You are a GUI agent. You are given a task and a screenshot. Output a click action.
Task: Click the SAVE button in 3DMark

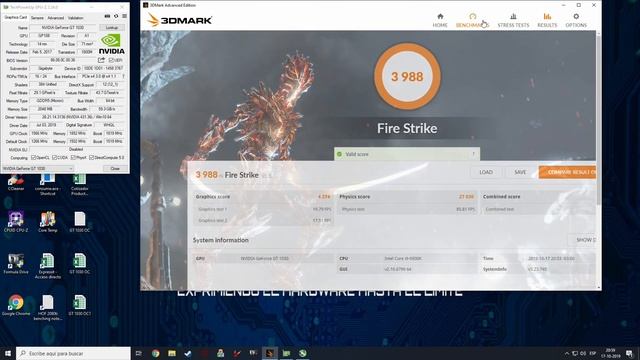520,172
